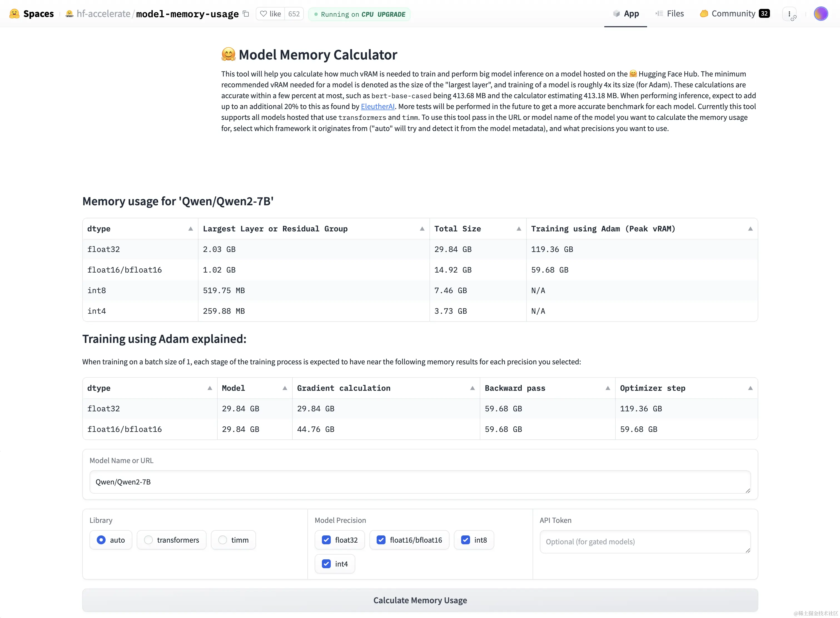This screenshot has width=840, height=618.
Task: Sort by Total Size column arrow
Action: tap(519, 229)
